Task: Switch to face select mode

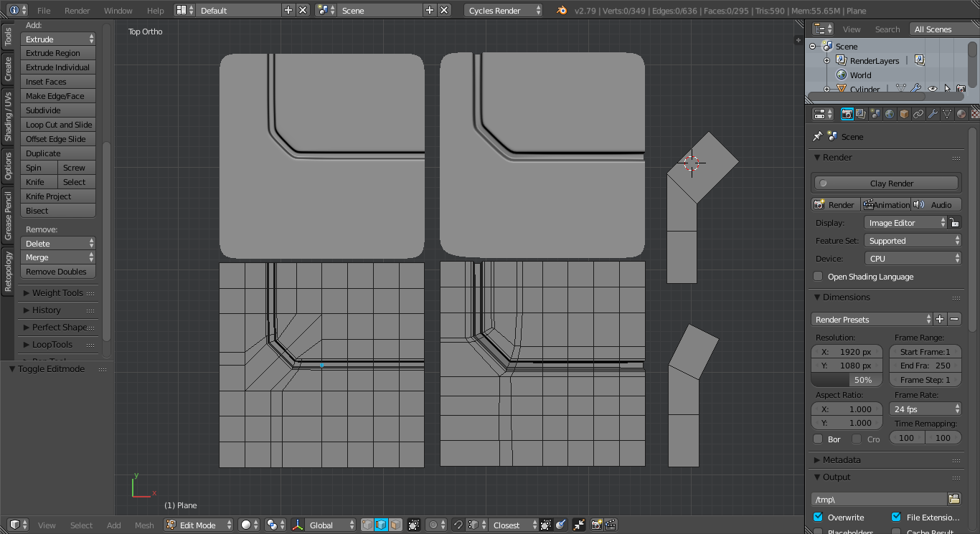Action: point(395,525)
